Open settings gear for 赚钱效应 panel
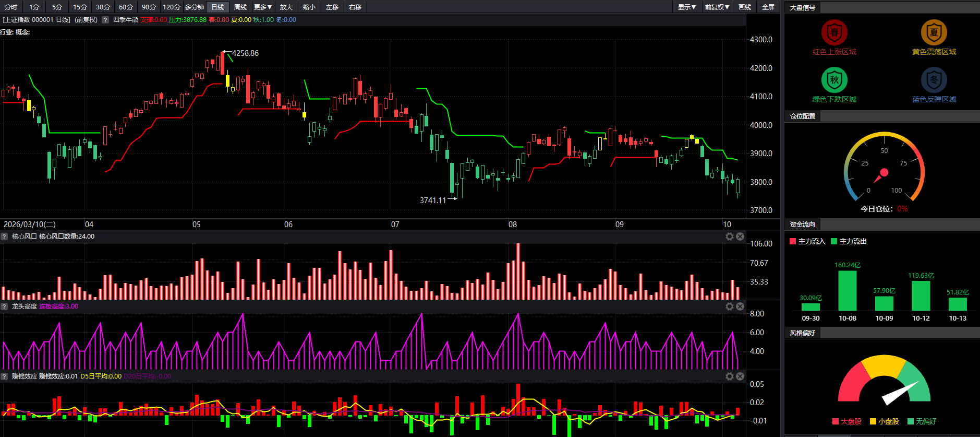This screenshot has width=980, height=437. (730, 376)
